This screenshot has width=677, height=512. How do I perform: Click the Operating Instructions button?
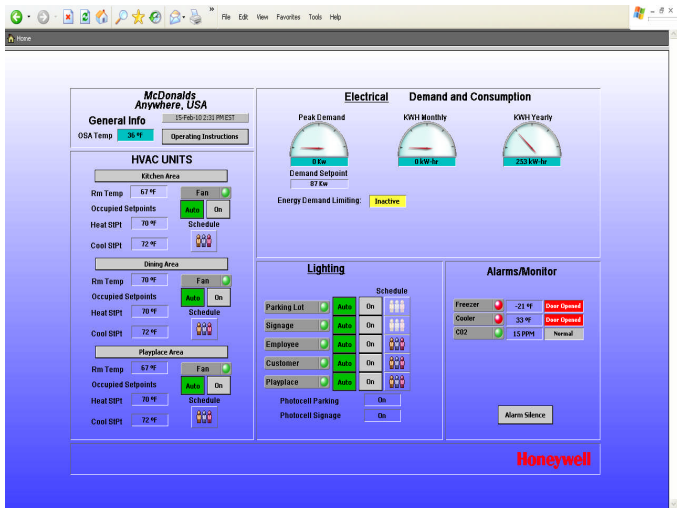click(205, 137)
